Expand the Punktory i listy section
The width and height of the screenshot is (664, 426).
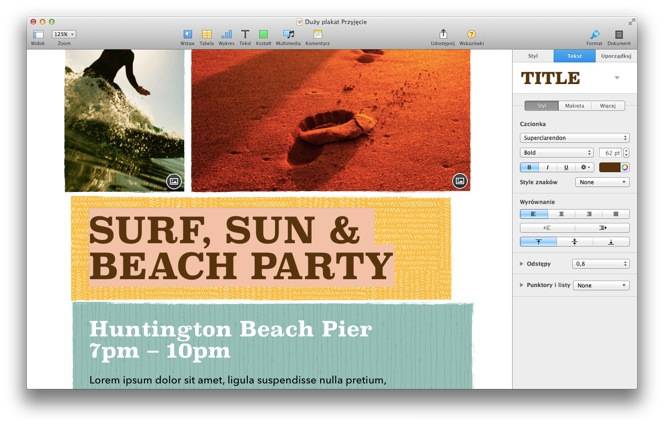coord(522,285)
